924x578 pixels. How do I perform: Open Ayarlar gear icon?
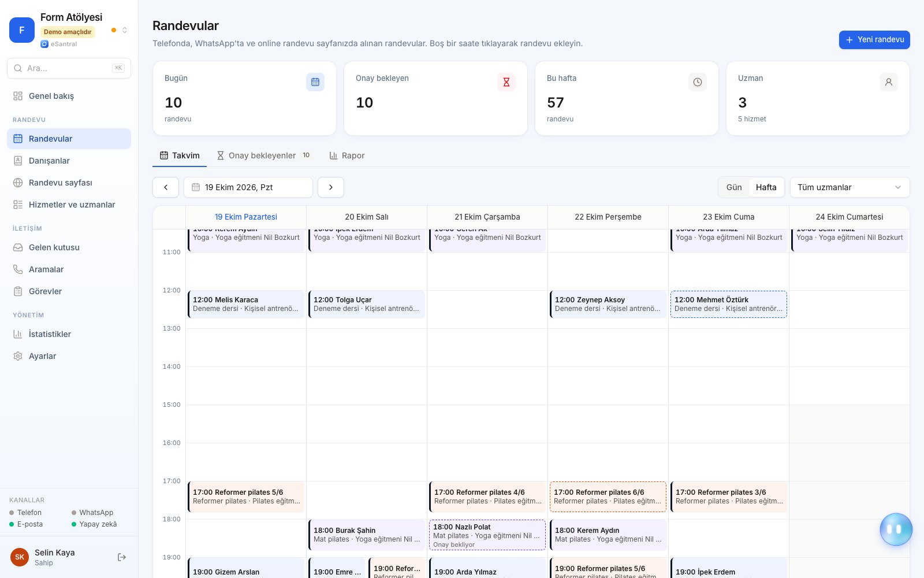click(18, 356)
